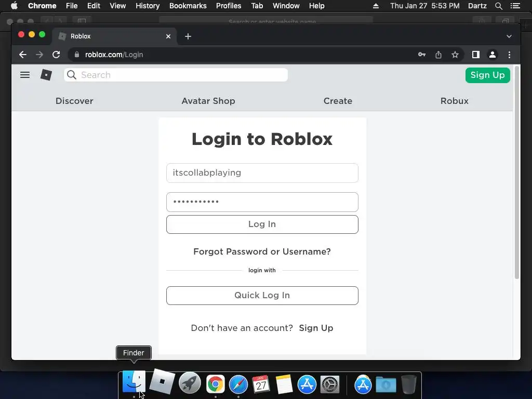Image resolution: width=532 pixels, height=399 pixels.
Task: Open Control Center list icon in menu bar
Action: point(515,6)
